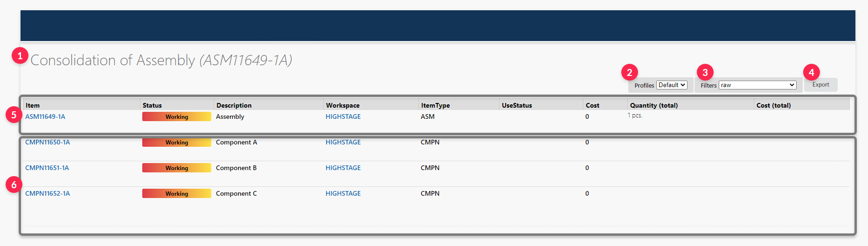Screen dimensions: 868x246
Task: Open item link CMPN11651-1A
Action: point(47,168)
